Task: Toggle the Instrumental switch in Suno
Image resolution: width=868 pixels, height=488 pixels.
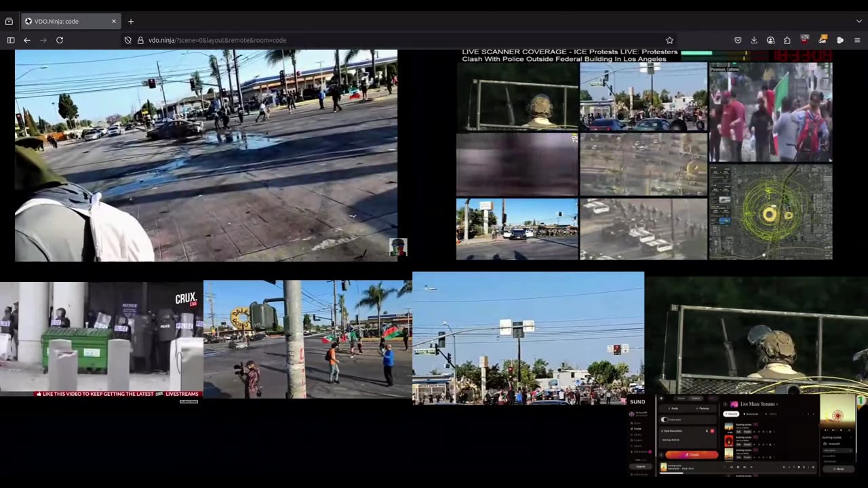Action: (x=665, y=420)
